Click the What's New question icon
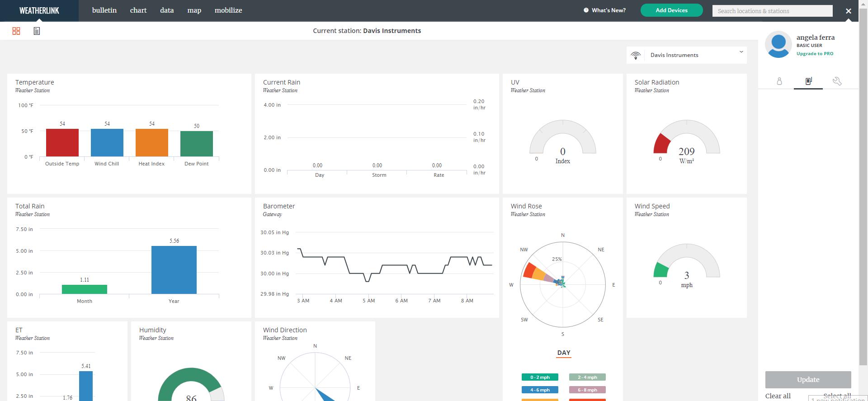 tap(586, 10)
